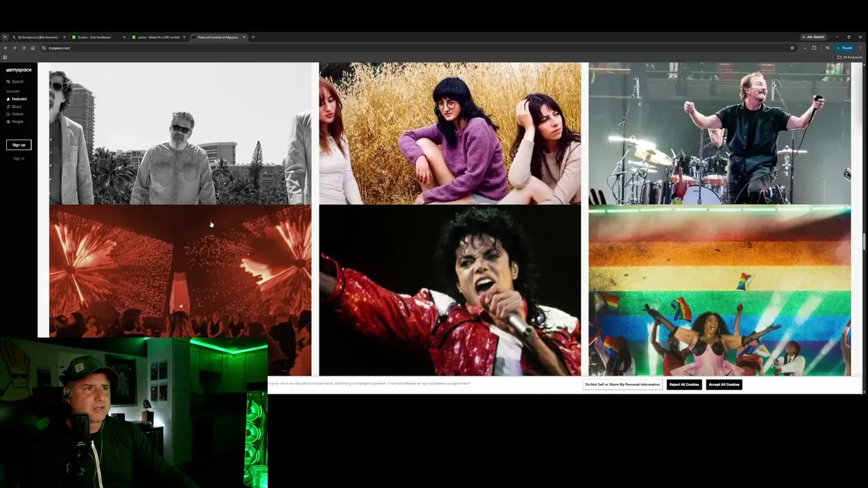Screen dimensions: 868x488
Task: Click the Search magnifier icon in the sidebar
Action: pyautogui.click(x=8, y=81)
